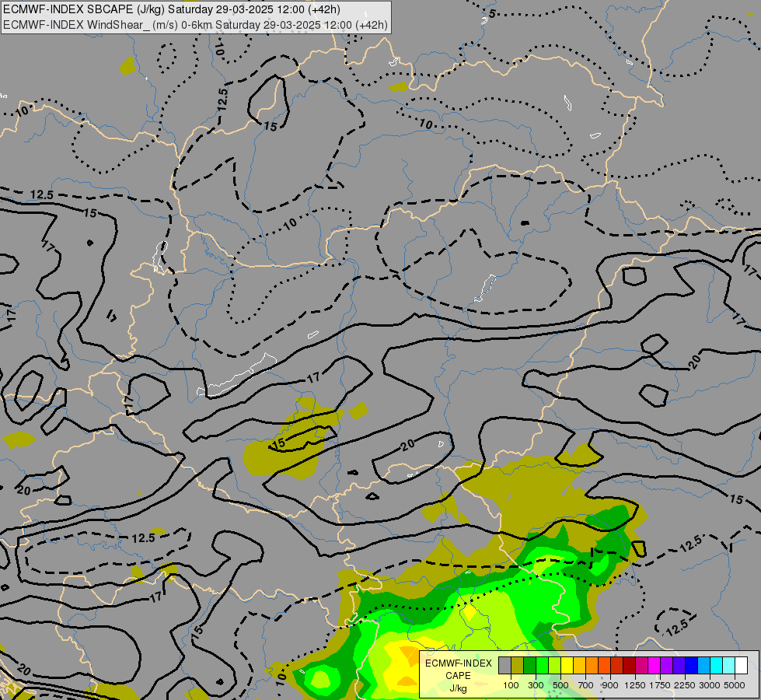
Task: Click the CAPE word in the legend box
Action: click(x=458, y=676)
